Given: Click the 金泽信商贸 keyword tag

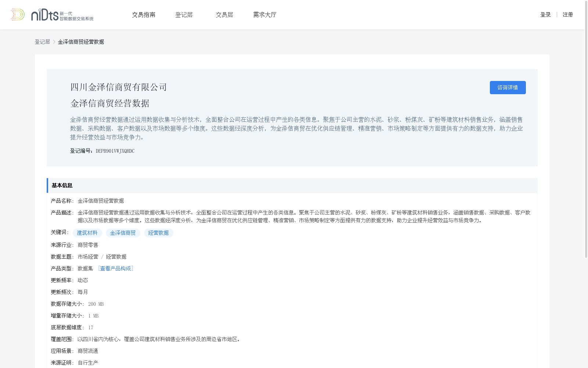Looking at the screenshot, I should 123,233.
